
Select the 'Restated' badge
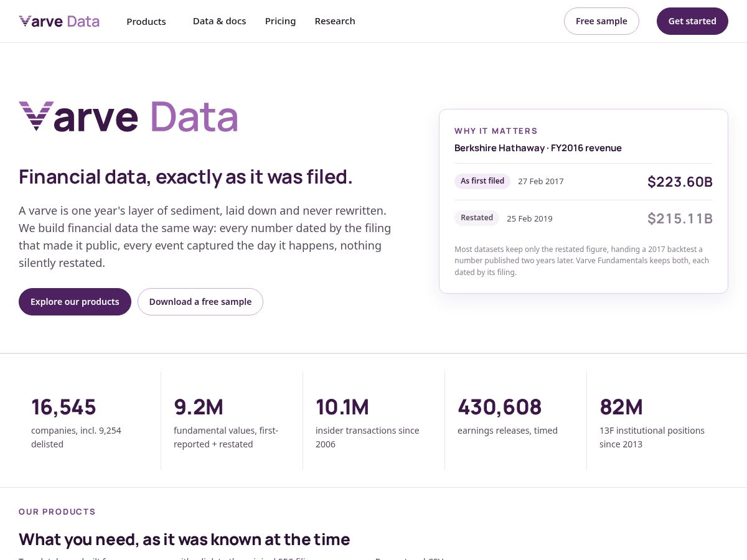tap(477, 218)
